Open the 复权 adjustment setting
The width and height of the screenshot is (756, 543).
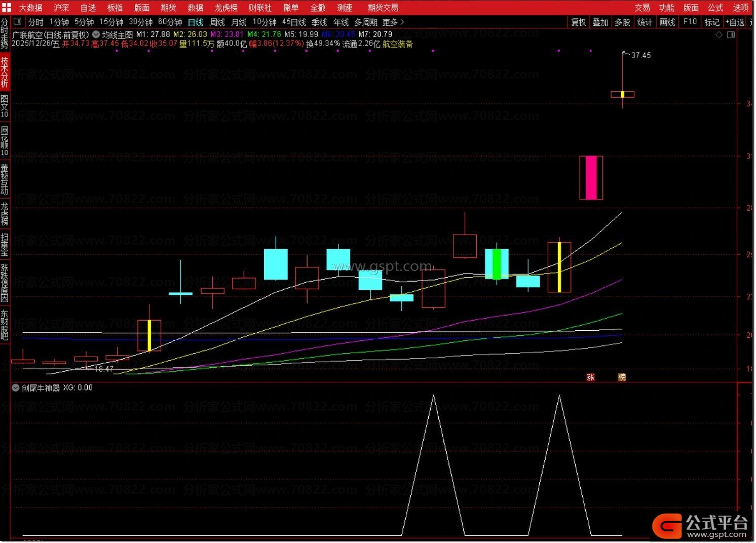[x=578, y=22]
